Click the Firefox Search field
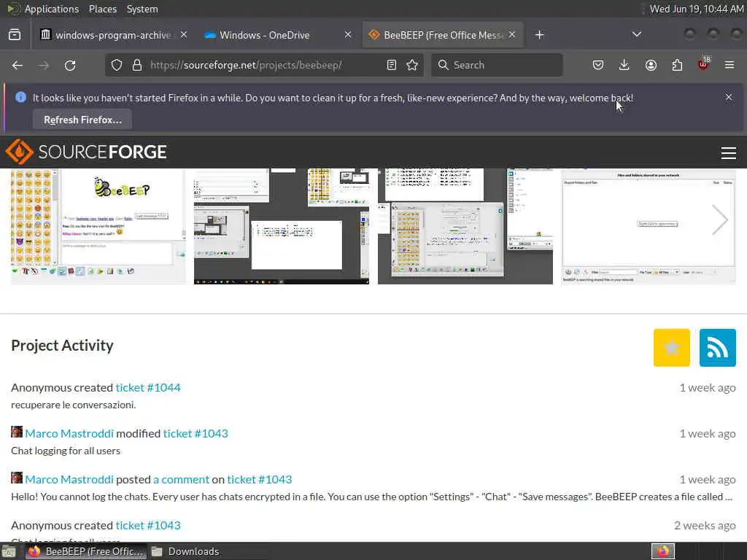Viewport: 747px width, 560px height. 497,65
